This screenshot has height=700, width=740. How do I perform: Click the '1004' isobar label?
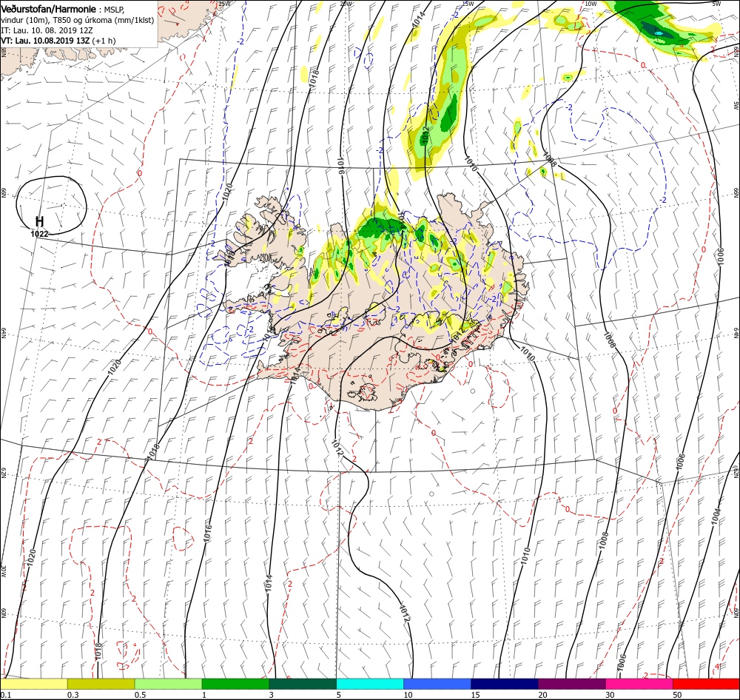point(716,516)
